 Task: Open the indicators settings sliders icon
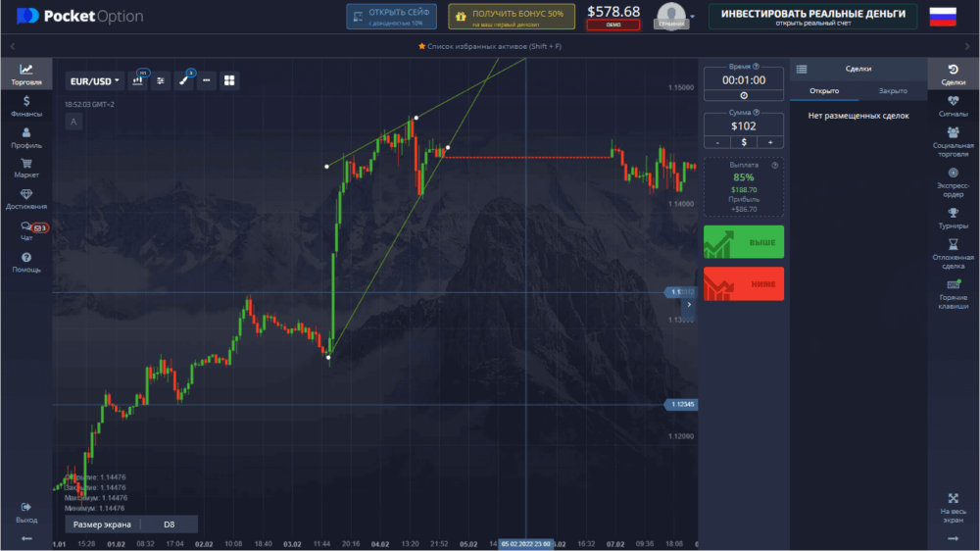(x=161, y=81)
